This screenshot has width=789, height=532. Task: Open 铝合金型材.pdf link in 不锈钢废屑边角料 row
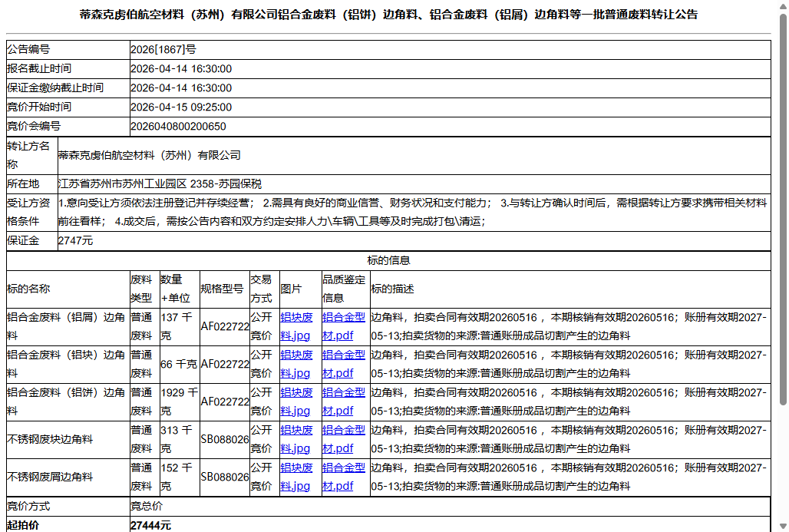(x=344, y=477)
